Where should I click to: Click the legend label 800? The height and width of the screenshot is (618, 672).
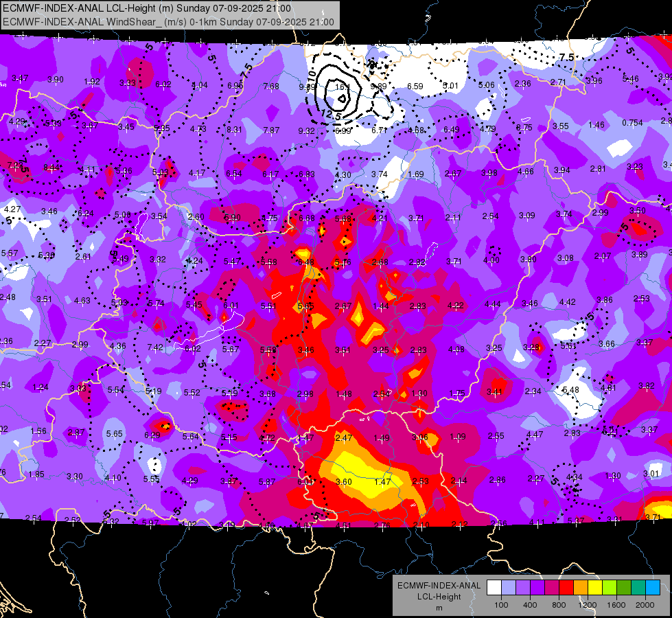559,605
